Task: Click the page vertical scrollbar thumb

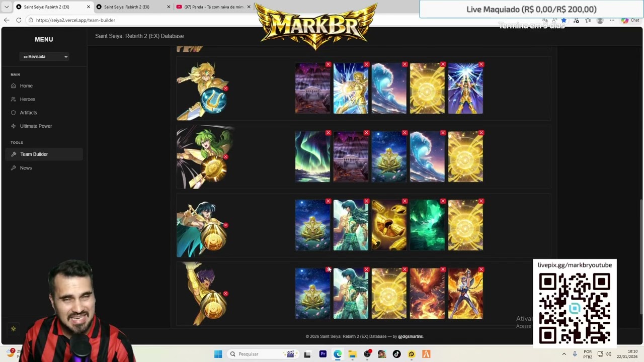Action: [640, 256]
